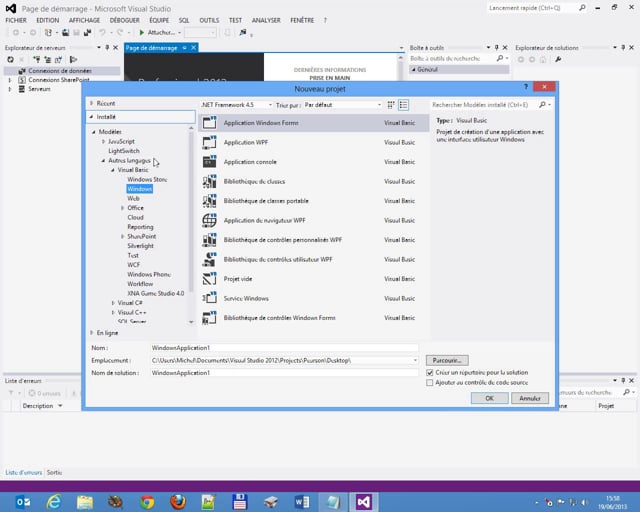Screen dimensions: 640x512
Task: Expand the Visual C# tree node
Action: pyautogui.click(x=113, y=303)
